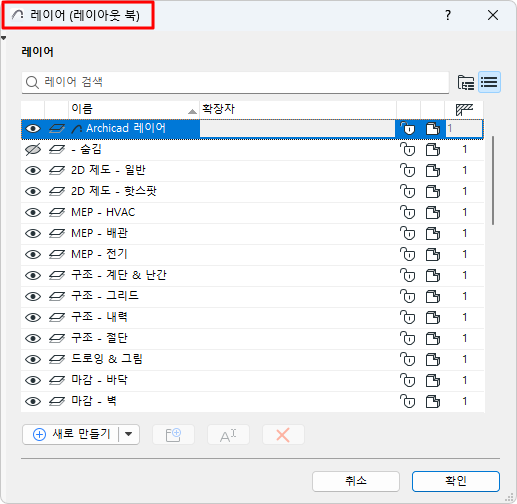
Task: Hide the MEP - HVAC layer
Action: (33, 213)
